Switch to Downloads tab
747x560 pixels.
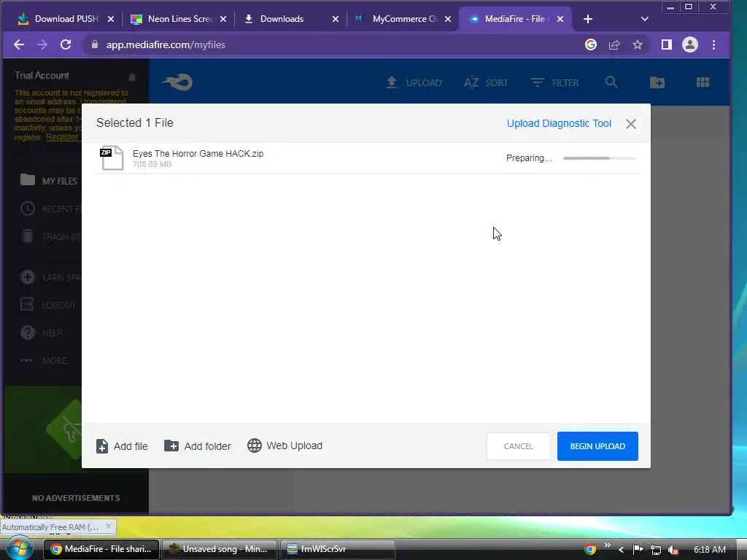coord(281,19)
